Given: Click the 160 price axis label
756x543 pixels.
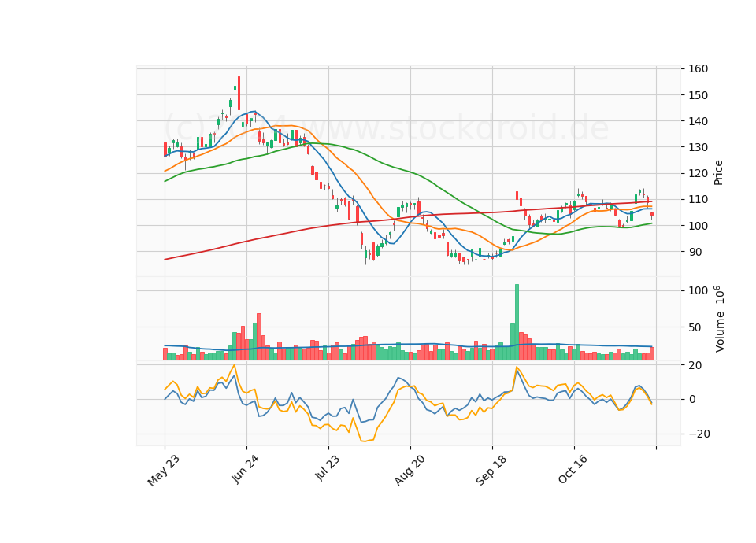Looking at the screenshot, I should (x=699, y=69).
